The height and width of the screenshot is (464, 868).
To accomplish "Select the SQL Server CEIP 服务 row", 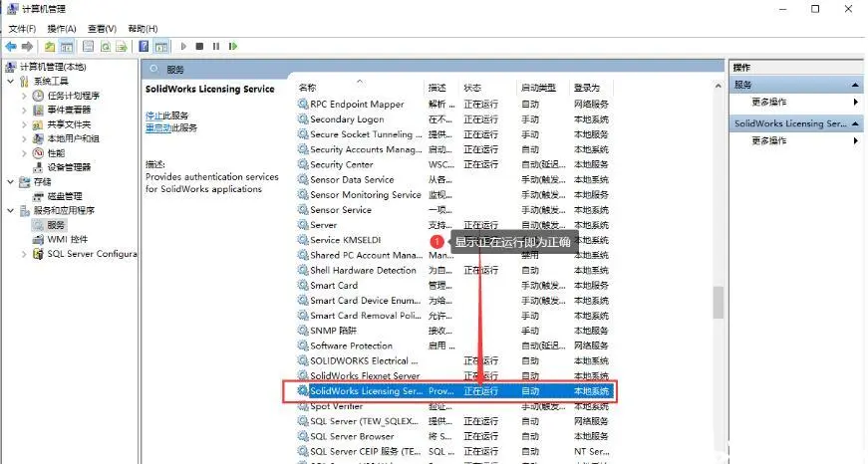I will pyautogui.click(x=454, y=451).
